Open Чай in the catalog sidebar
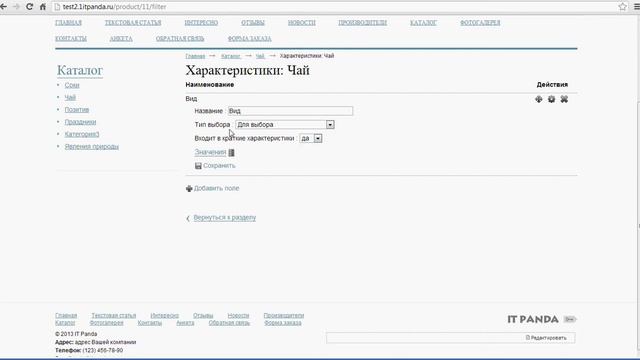This screenshot has width=640, height=360. click(x=70, y=98)
